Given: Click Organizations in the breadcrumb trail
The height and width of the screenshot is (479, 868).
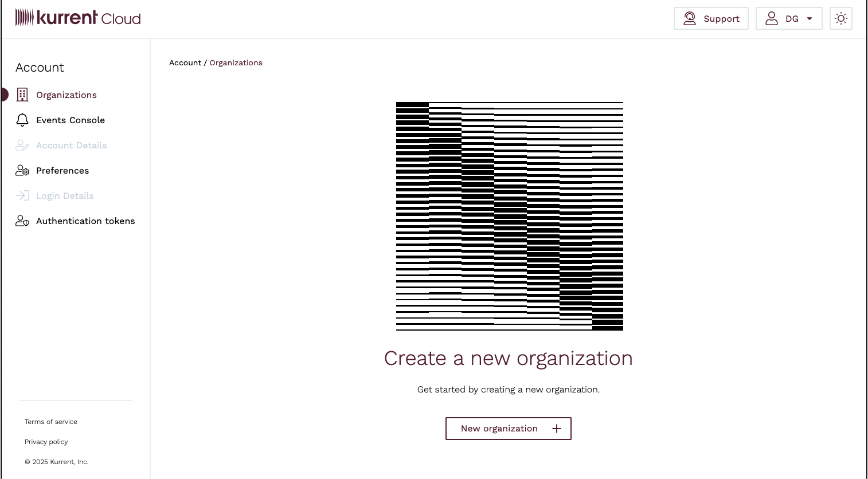Looking at the screenshot, I should coord(236,62).
